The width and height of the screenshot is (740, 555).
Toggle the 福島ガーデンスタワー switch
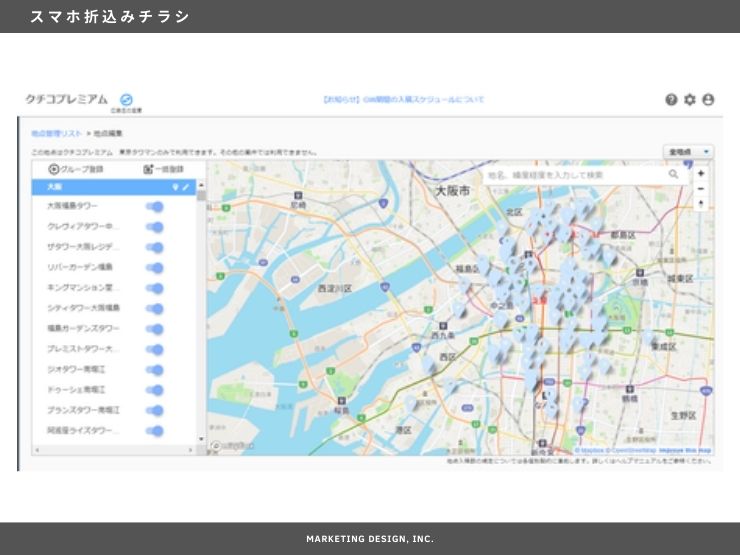point(155,329)
